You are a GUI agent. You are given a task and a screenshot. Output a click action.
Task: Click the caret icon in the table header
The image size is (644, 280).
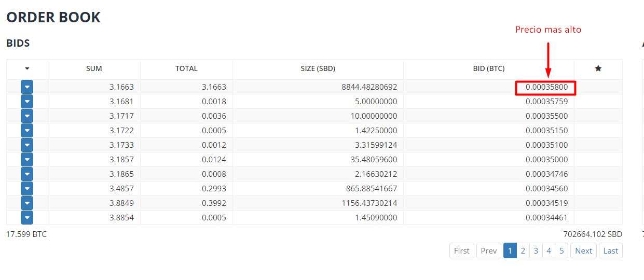[27, 68]
